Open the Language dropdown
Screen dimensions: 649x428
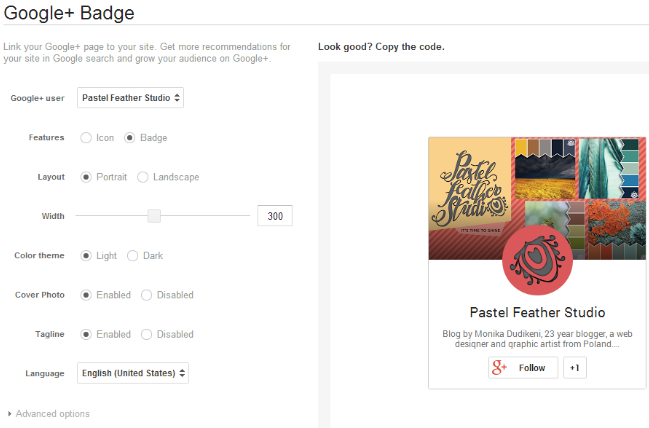click(x=133, y=373)
